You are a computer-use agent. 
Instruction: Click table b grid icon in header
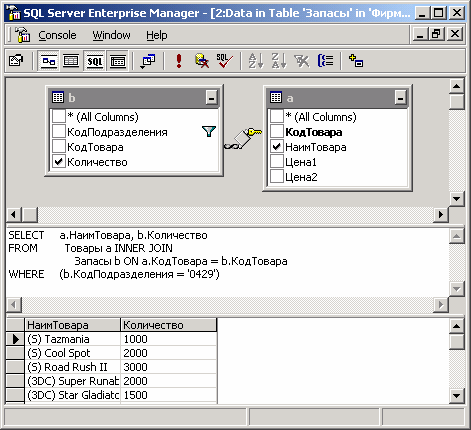(x=58, y=97)
